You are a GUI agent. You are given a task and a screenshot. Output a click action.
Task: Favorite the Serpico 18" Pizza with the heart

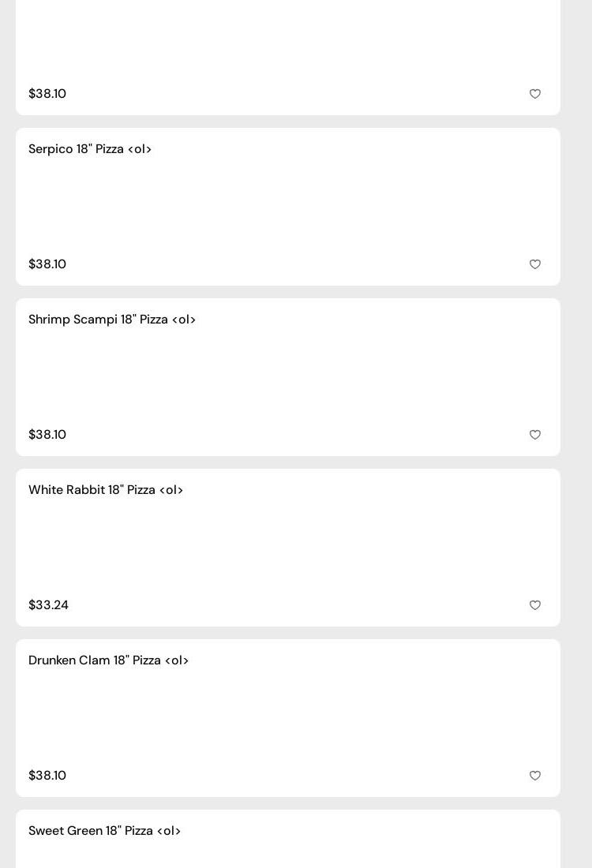point(535,264)
